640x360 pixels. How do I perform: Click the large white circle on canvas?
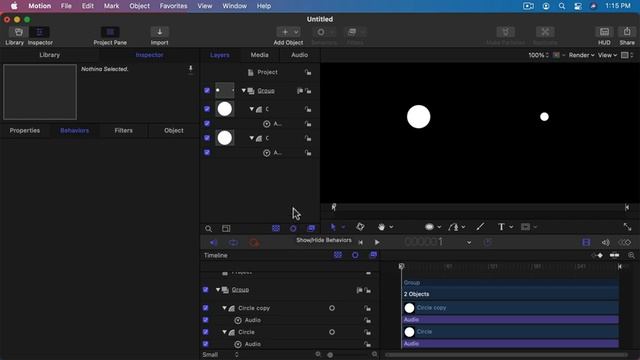418,117
